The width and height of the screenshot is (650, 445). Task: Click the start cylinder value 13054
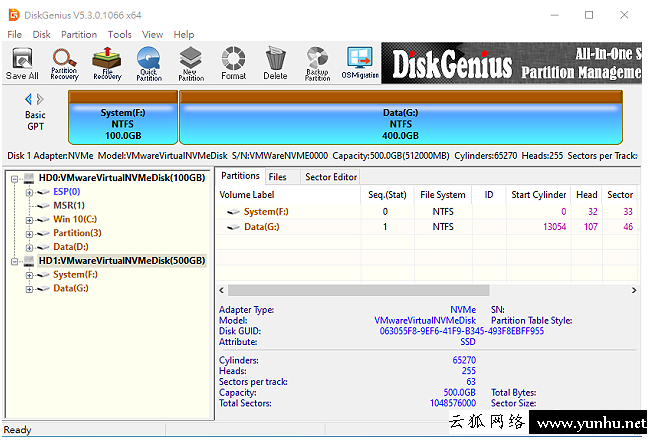554,227
